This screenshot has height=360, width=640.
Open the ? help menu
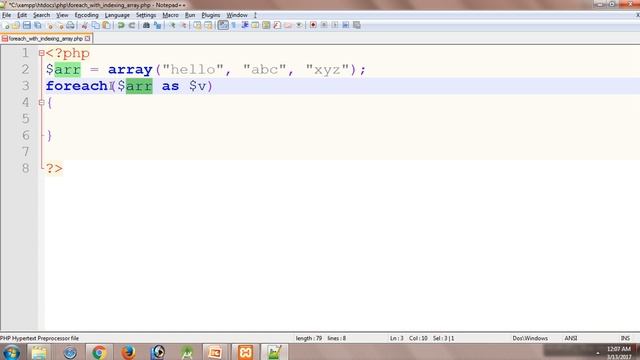point(255,15)
